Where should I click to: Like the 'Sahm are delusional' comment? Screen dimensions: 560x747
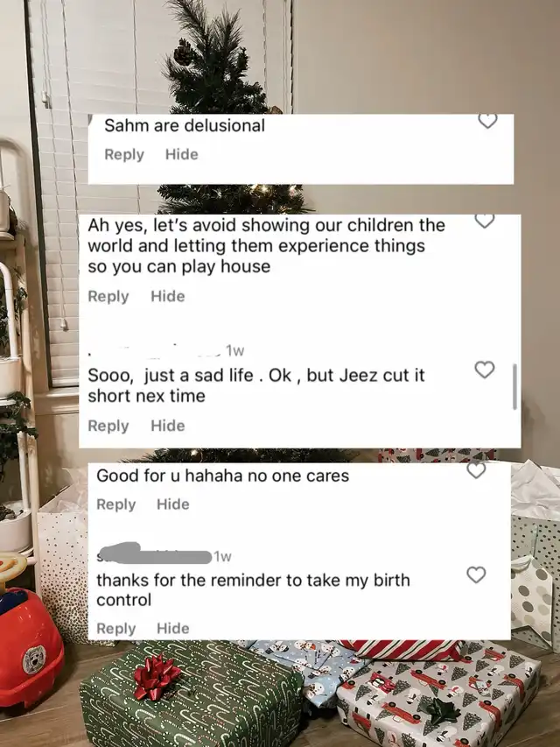point(487,122)
